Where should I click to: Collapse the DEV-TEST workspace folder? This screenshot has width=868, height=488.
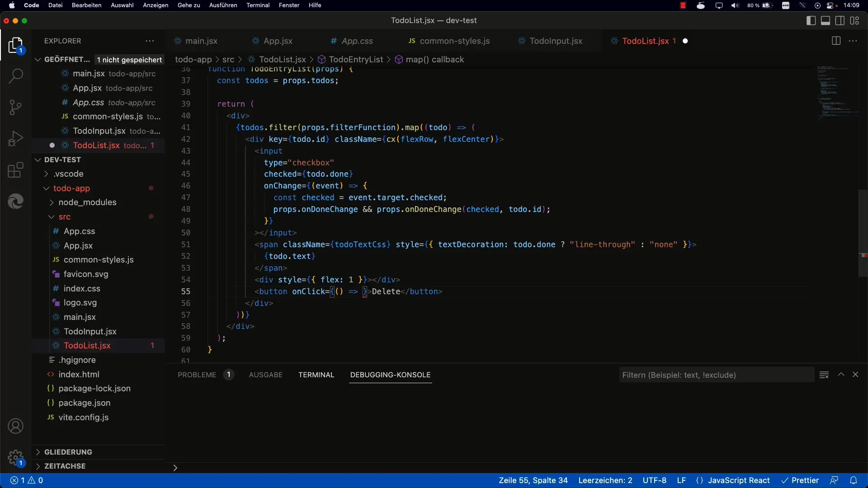(x=38, y=160)
